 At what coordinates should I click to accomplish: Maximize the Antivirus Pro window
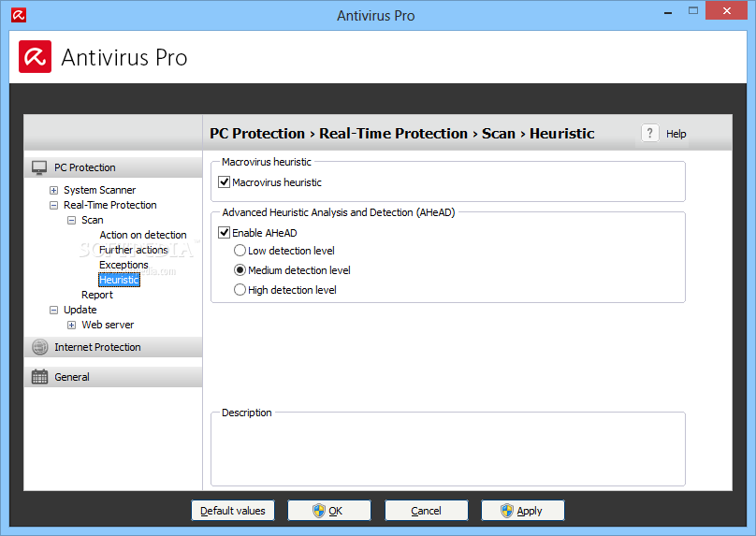coord(692,10)
